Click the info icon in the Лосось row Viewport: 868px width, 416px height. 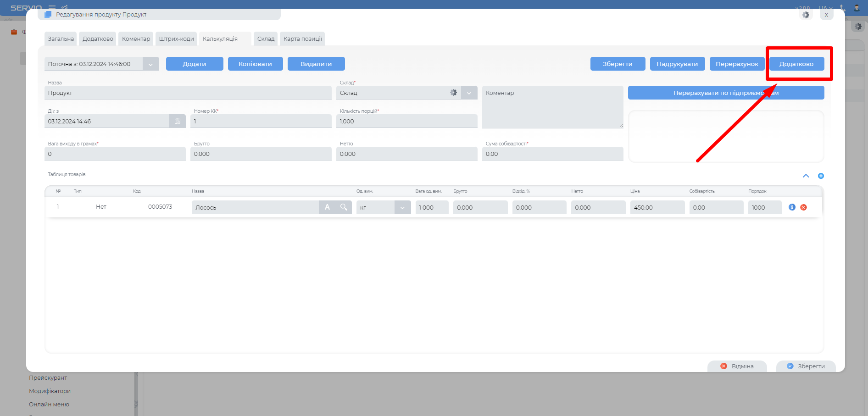[x=792, y=207]
